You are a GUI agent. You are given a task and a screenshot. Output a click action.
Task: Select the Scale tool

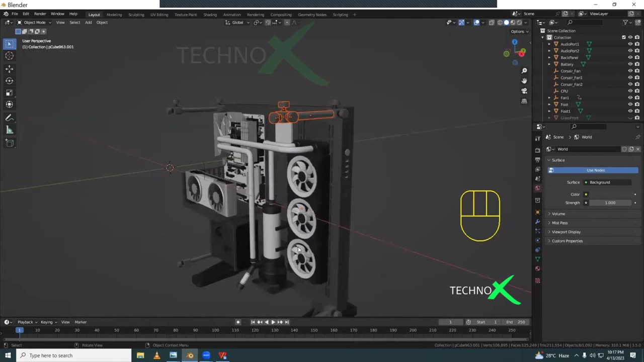9,93
